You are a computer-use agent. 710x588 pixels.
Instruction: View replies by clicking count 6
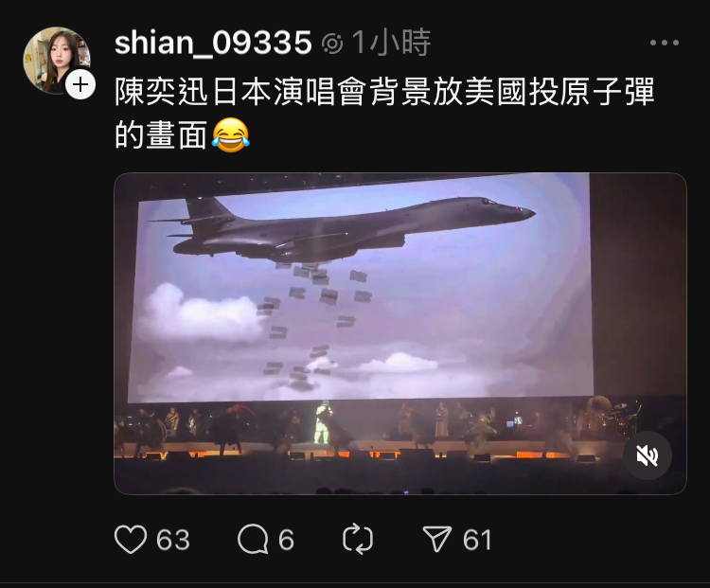(x=286, y=540)
